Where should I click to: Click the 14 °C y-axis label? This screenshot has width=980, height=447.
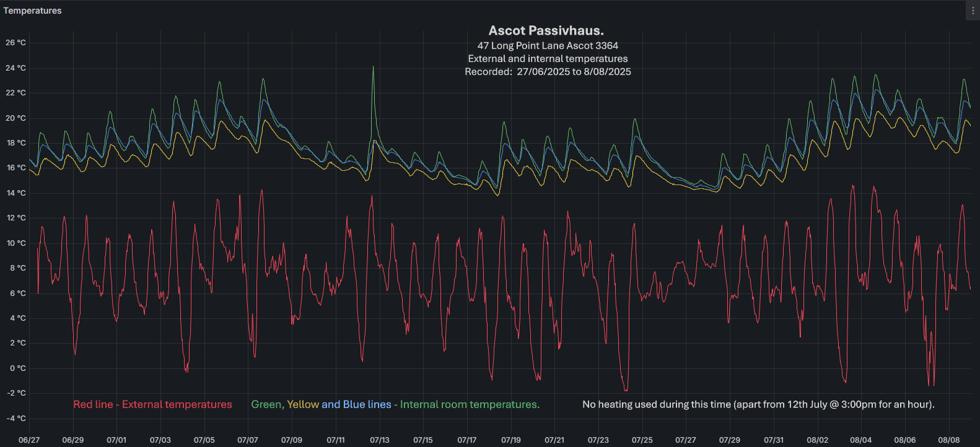pyautogui.click(x=16, y=193)
